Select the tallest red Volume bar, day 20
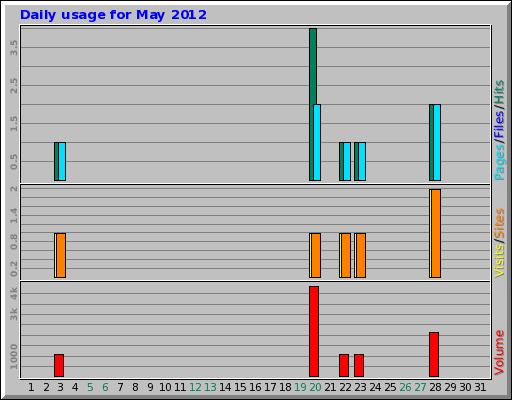This screenshot has height=400, width=512. (x=314, y=332)
